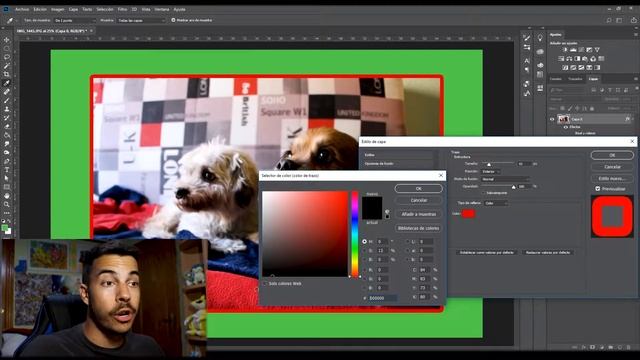Select the Crop tool

pyautogui.click(x=7, y=74)
